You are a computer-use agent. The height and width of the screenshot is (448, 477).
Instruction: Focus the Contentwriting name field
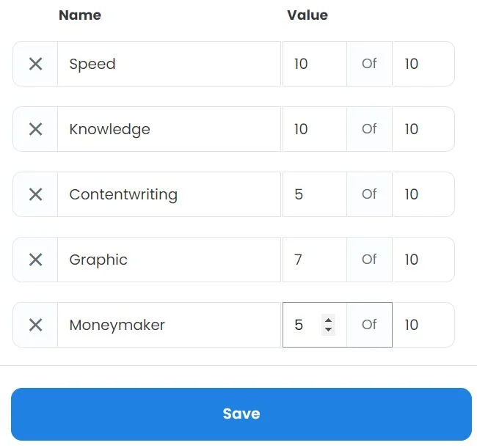tap(169, 194)
